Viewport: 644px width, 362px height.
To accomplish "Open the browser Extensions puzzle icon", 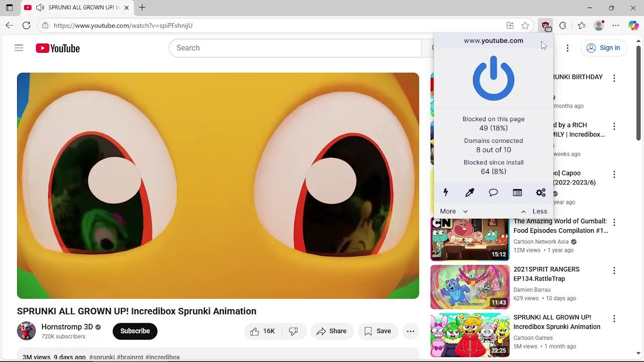I will (x=562, y=26).
